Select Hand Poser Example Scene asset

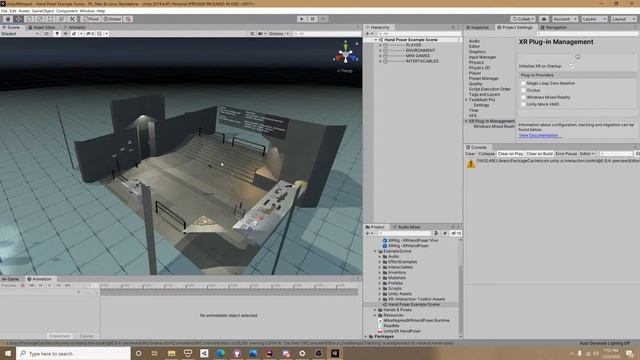[413, 304]
